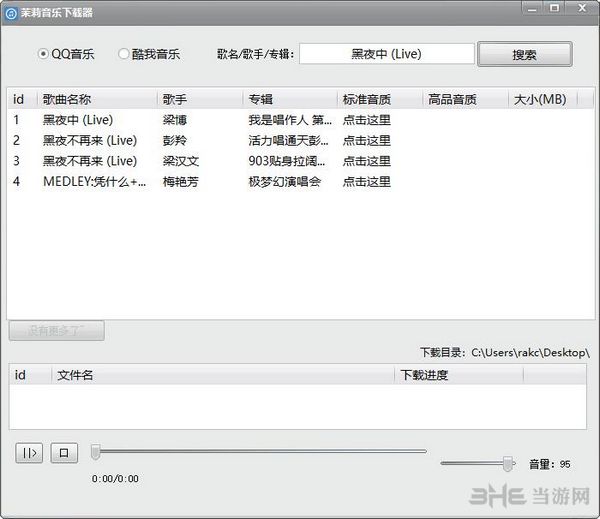Image resolution: width=600 pixels, height=519 pixels.
Task: Click the playback progress slider handle
Action: (x=96, y=452)
